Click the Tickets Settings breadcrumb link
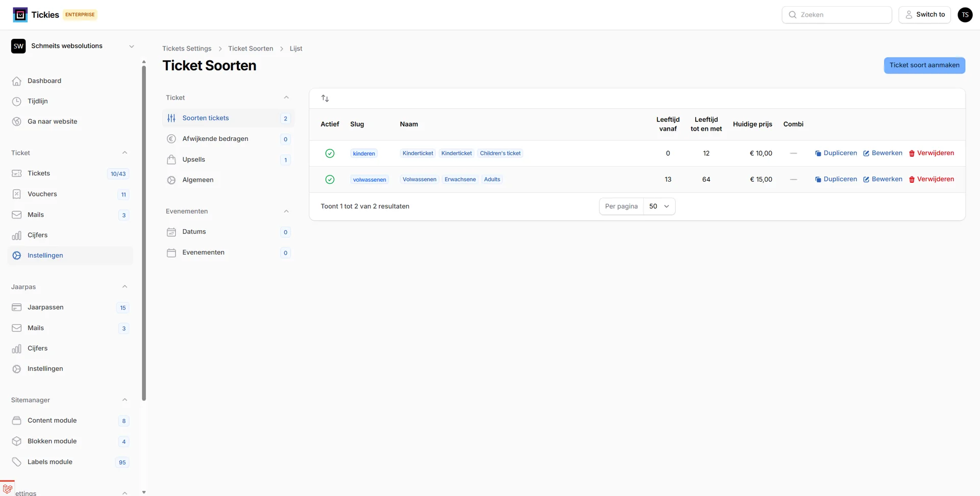 pyautogui.click(x=187, y=48)
